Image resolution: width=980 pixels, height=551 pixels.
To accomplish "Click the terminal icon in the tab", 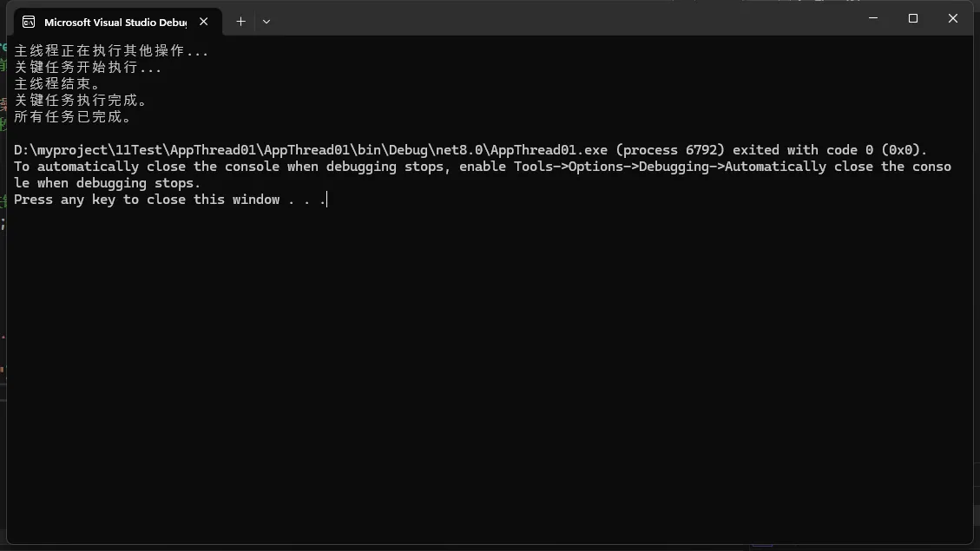I will coord(29,22).
